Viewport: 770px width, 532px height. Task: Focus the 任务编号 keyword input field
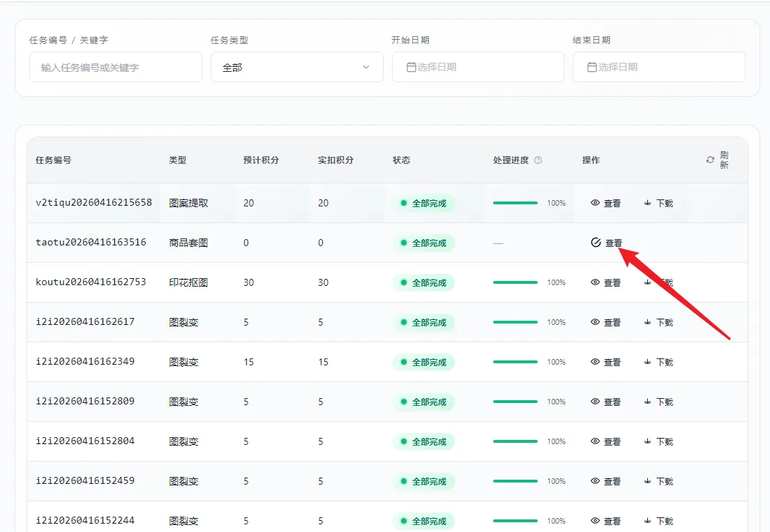click(115, 68)
